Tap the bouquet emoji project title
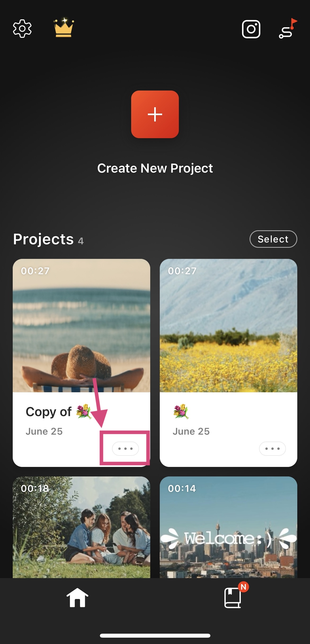This screenshot has height=644, width=310. click(181, 412)
